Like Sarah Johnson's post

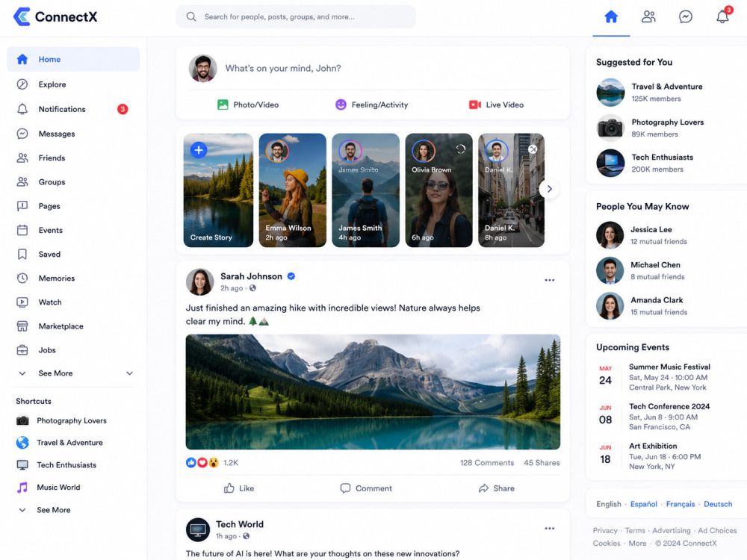tap(239, 488)
